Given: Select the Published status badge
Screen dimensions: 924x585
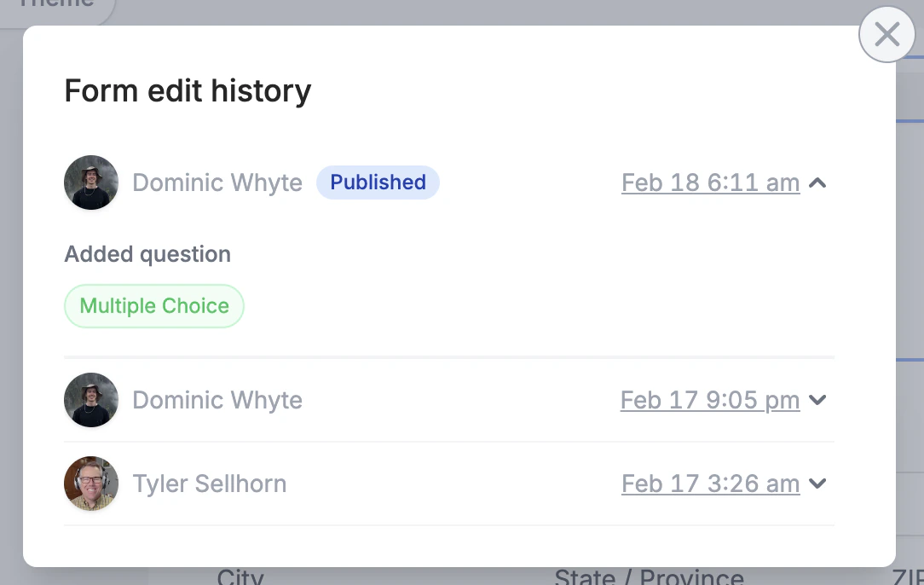Looking at the screenshot, I should pos(378,182).
